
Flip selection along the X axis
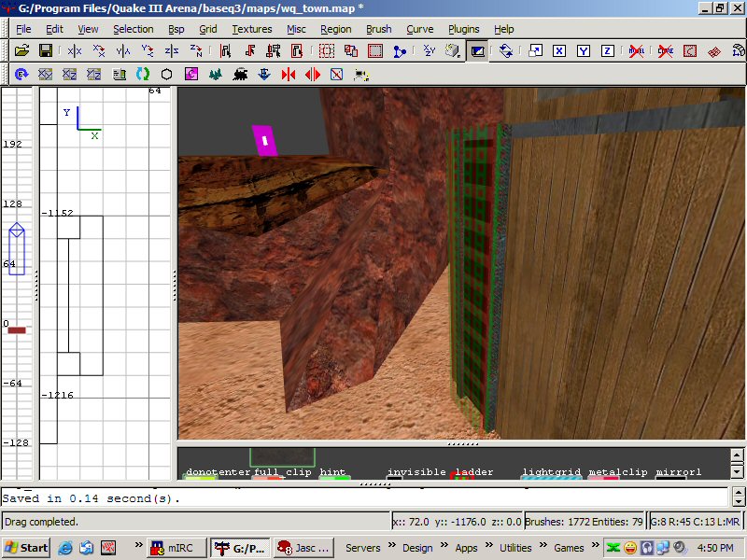tap(75, 50)
